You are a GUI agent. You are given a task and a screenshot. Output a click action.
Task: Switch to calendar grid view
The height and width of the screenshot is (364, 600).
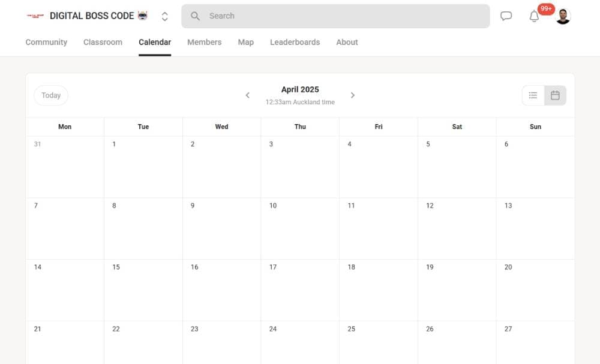pyautogui.click(x=555, y=95)
